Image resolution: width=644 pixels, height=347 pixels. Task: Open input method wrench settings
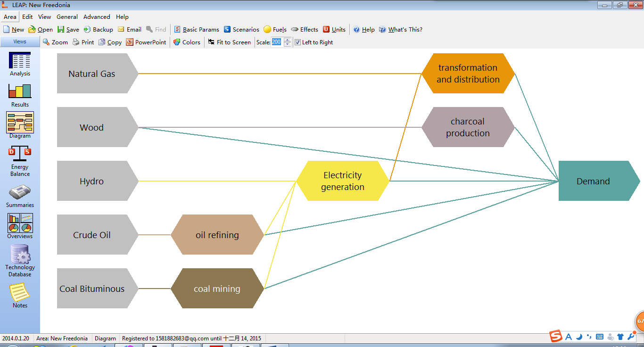pos(631,337)
